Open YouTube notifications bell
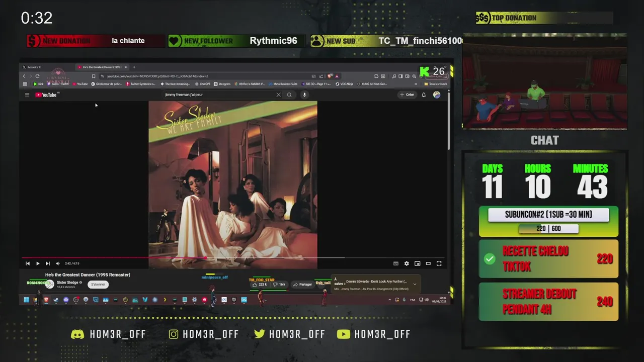 [x=424, y=95]
